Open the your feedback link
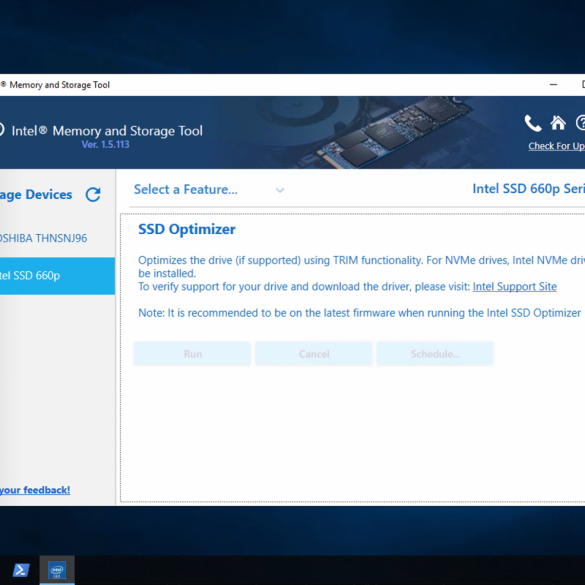The image size is (585, 585). coord(35,490)
